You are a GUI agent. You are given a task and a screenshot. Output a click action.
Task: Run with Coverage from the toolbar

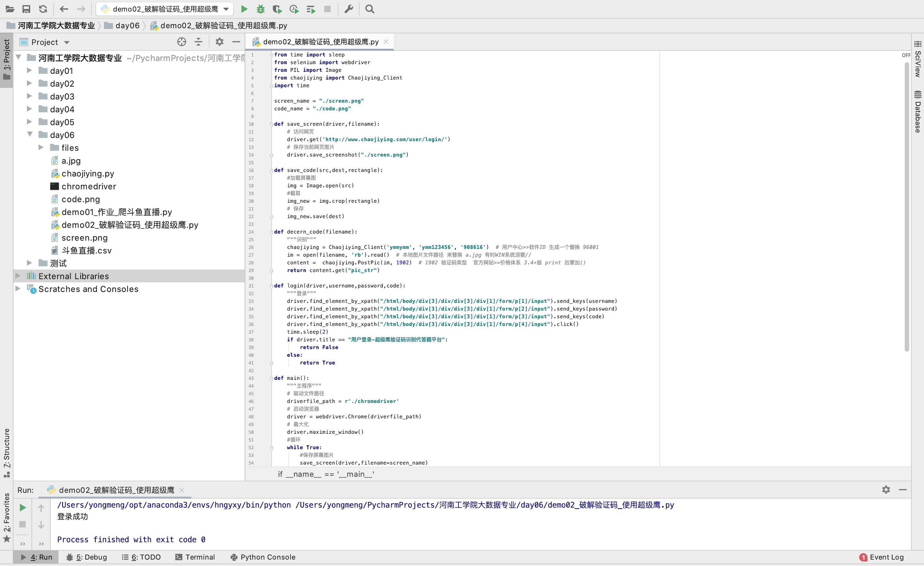pos(277,9)
